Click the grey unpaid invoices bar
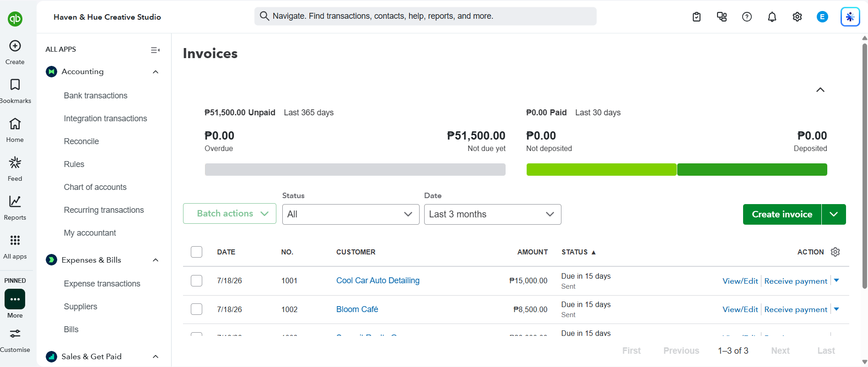The image size is (868, 367). (x=355, y=170)
